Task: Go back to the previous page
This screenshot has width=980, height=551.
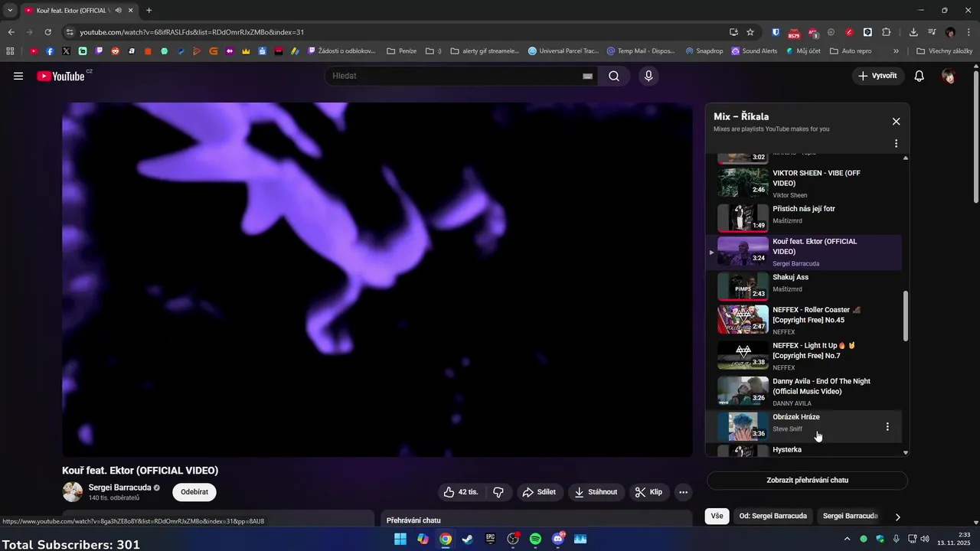Action: [x=11, y=32]
